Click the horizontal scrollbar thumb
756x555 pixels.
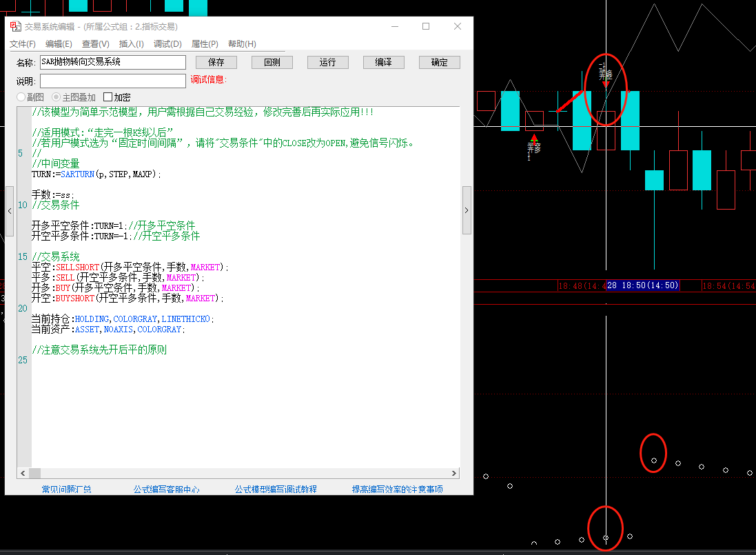pyautogui.click(x=34, y=474)
